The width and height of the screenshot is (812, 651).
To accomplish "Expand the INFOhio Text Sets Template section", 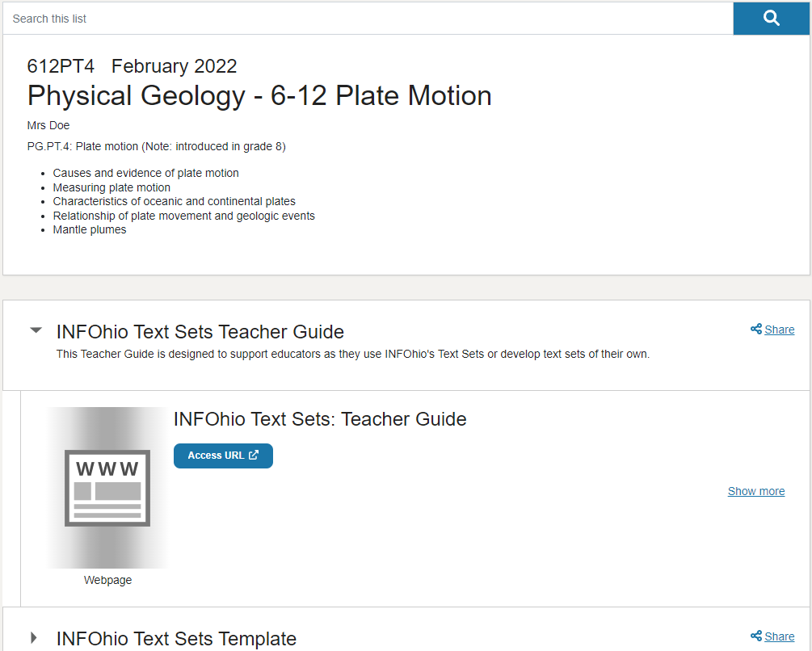I will 34,637.
